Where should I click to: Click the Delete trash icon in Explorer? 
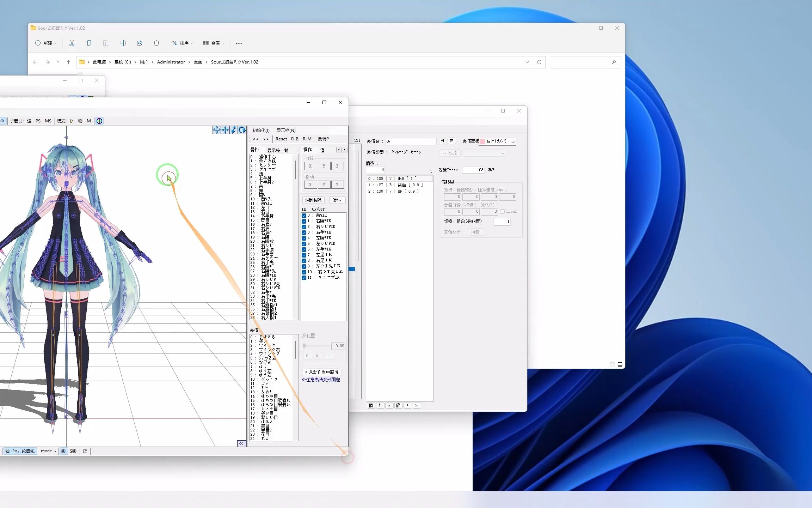coord(156,43)
